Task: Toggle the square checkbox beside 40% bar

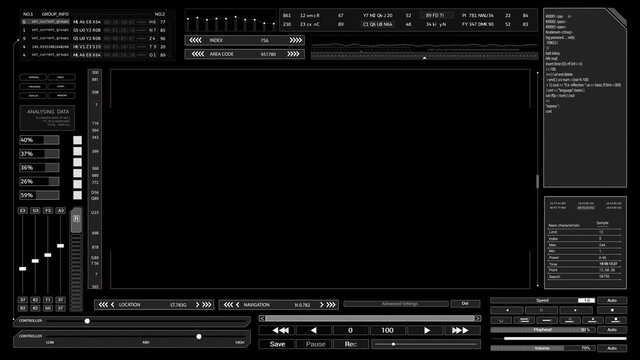Action: [77, 140]
